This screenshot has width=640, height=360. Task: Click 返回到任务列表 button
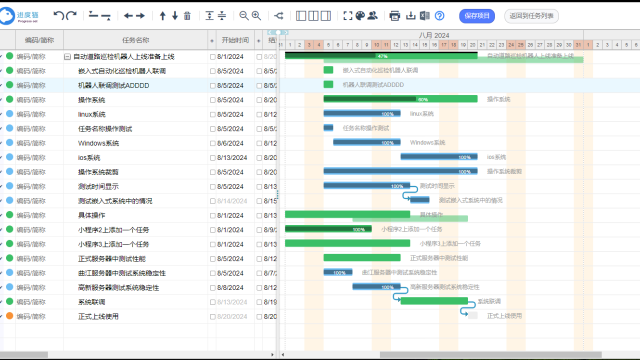[x=531, y=16]
